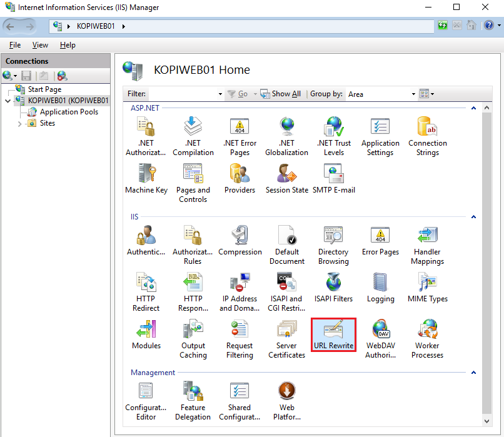The height and width of the screenshot is (437, 504).
Task: Open WebDAV Authoring Rules
Action: pyautogui.click(x=381, y=339)
